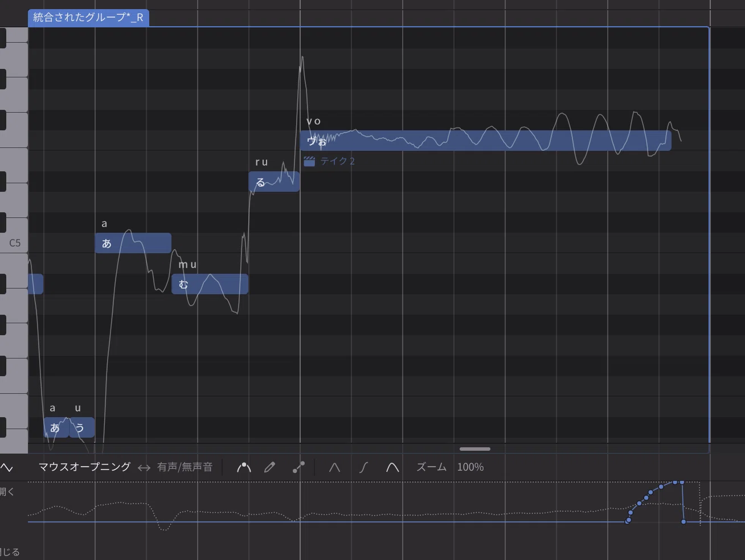Click the テイク2 label text

tap(337, 161)
